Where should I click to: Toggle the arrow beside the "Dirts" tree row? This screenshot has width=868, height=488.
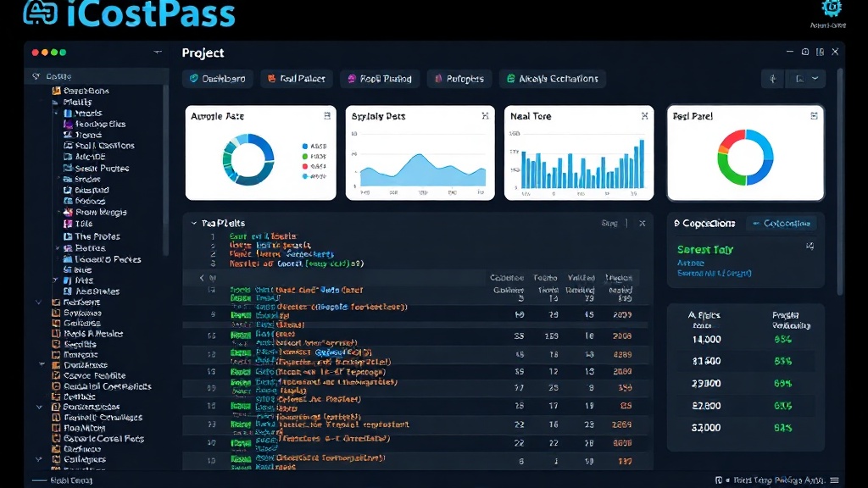[55, 280]
